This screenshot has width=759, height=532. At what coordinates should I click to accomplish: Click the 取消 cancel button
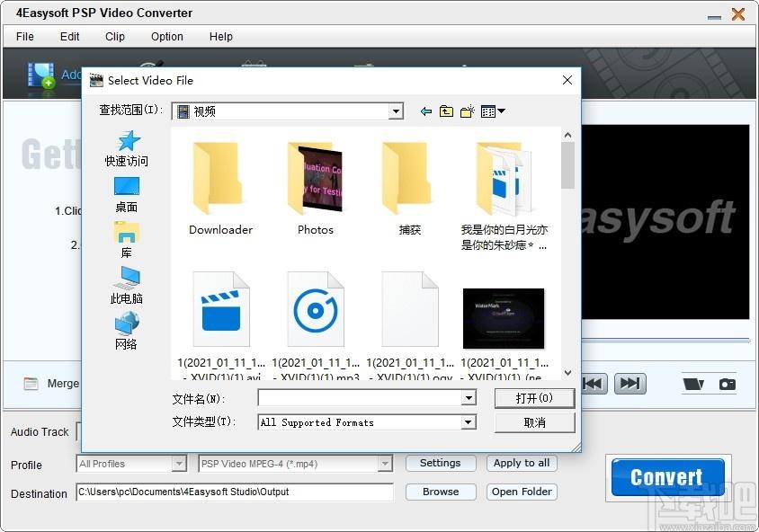[534, 422]
